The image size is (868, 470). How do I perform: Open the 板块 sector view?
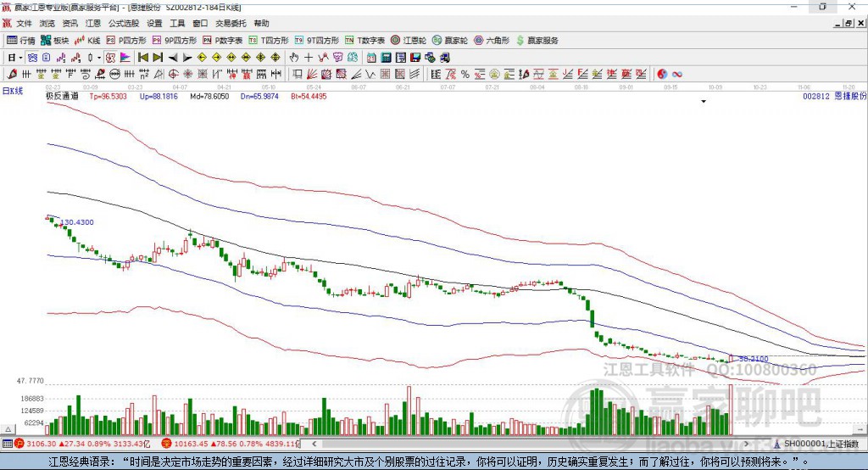click(x=55, y=41)
